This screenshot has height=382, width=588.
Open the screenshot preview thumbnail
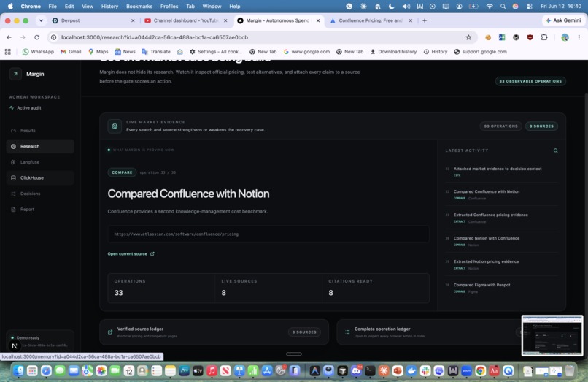pos(552,335)
